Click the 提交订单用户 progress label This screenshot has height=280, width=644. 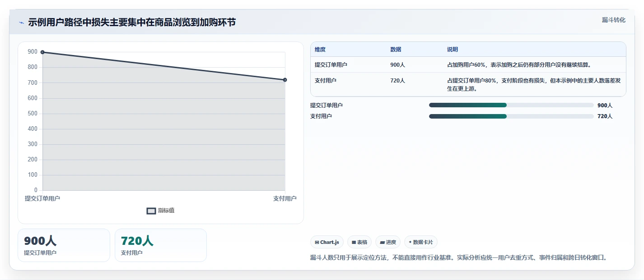327,106
